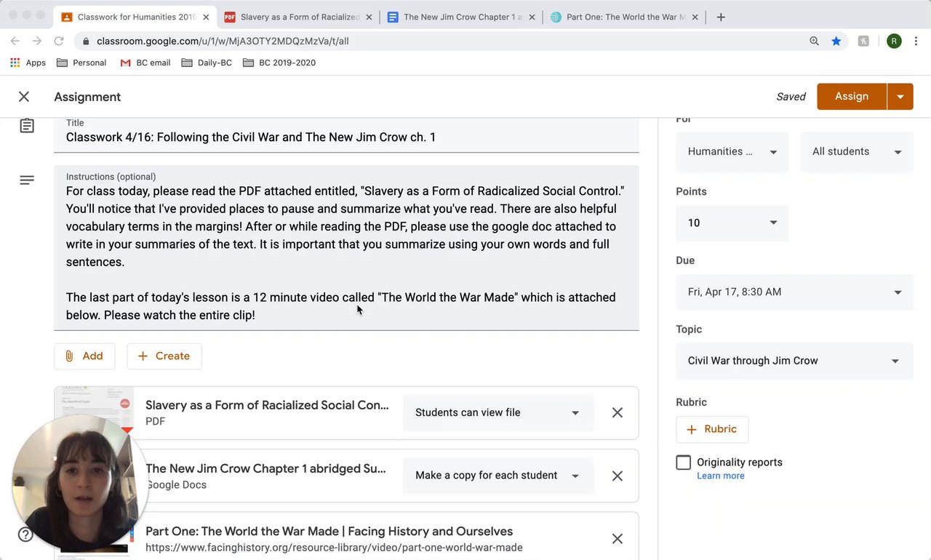Click the bookmark star icon in address bar

coord(836,41)
